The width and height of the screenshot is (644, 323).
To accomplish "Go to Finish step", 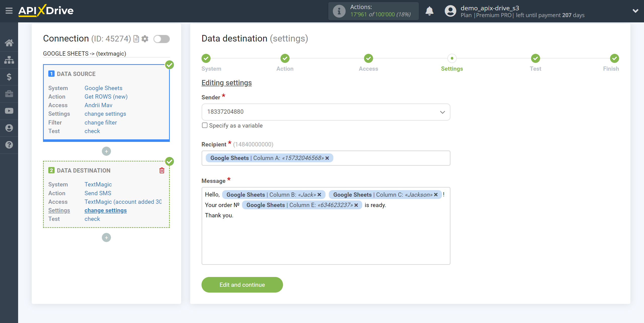I will click(x=615, y=58).
